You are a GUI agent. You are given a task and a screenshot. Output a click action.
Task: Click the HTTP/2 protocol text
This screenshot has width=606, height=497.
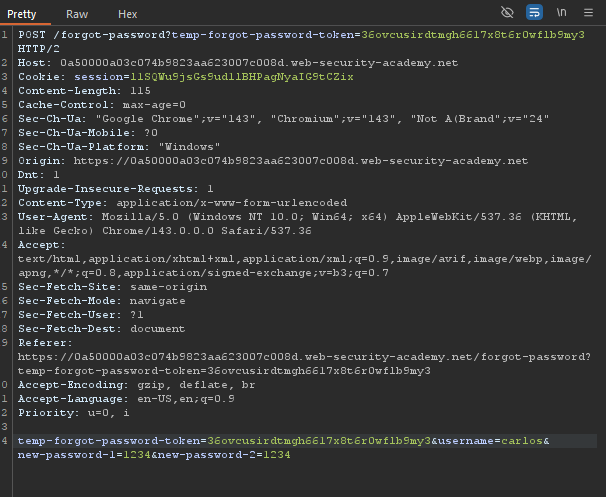[39, 49]
